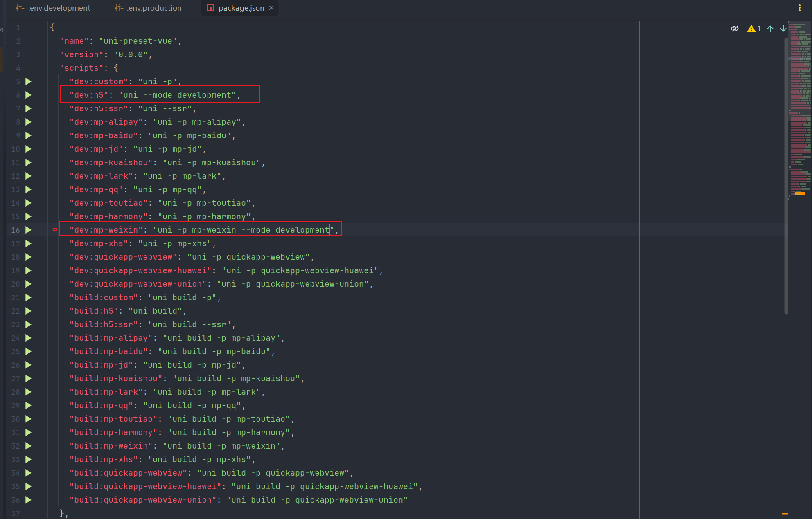Run the build:h5 script gutter arrow
This screenshot has width=812, height=519.
coord(28,311)
